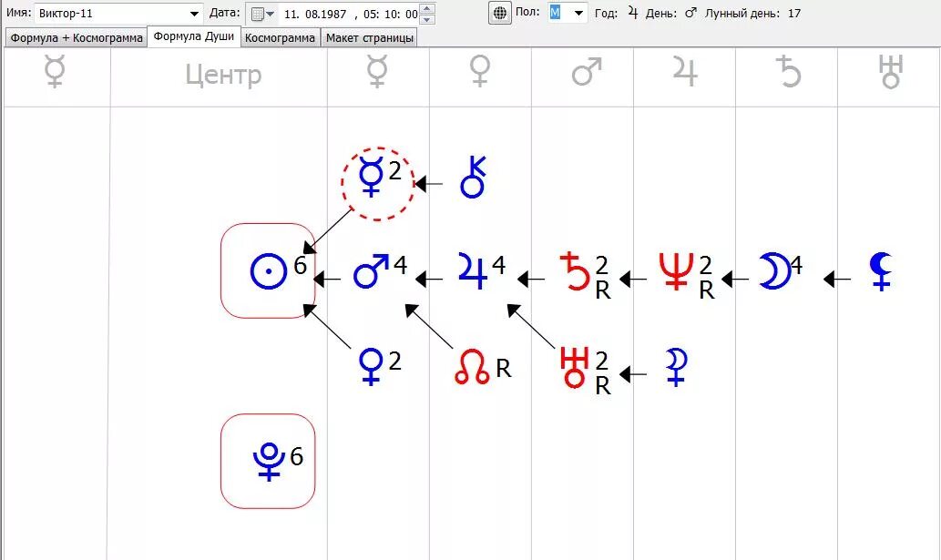941x560 pixels.
Task: Select the blue Black Moon Lilith symbol
Action: [881, 271]
